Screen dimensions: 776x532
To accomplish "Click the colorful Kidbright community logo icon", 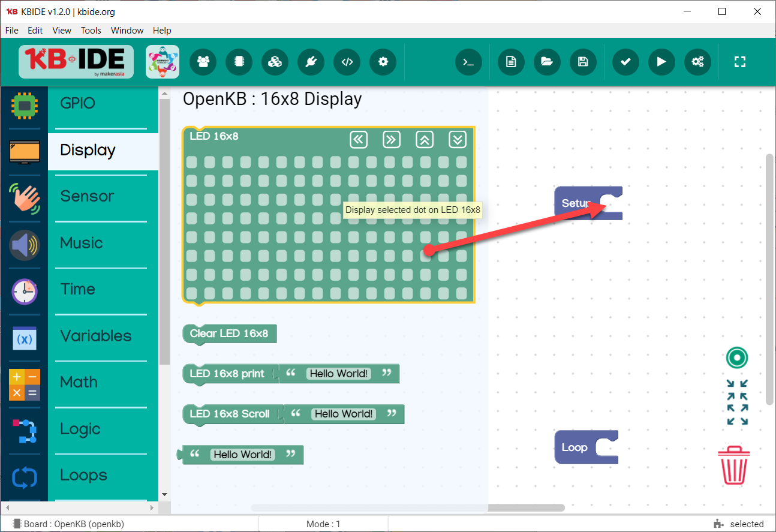I will tap(163, 62).
